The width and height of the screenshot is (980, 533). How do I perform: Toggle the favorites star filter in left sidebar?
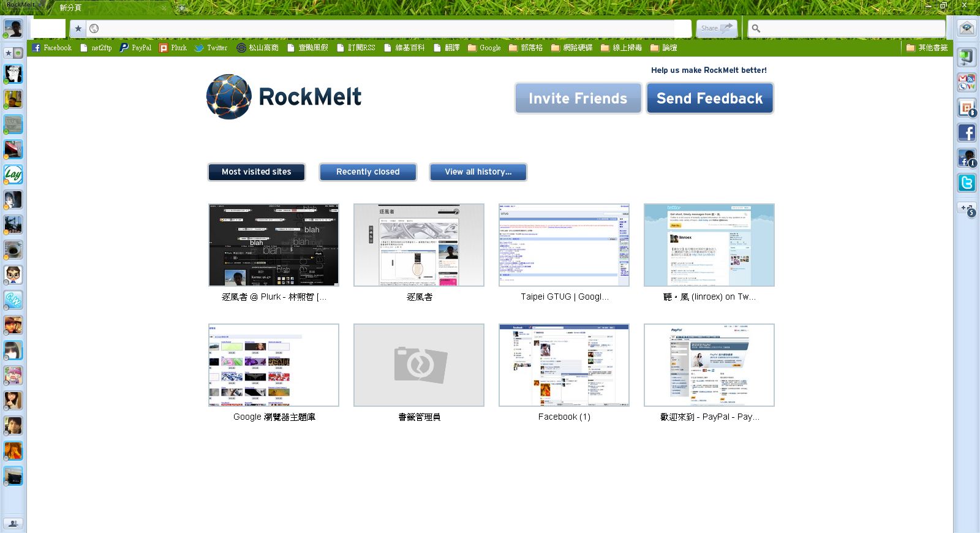point(8,53)
